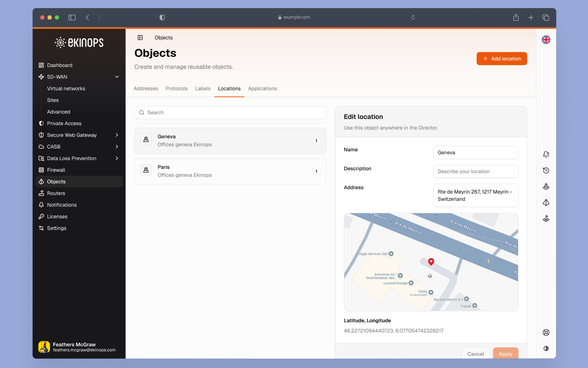Screen dimensions: 588x368
Task: Apply the location changes
Action: [x=505, y=353]
